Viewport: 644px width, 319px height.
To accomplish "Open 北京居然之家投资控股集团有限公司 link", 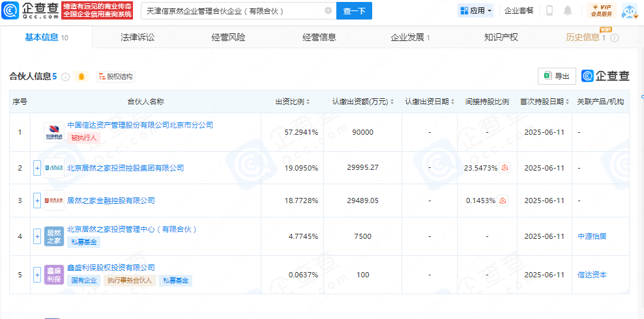I will [x=125, y=168].
